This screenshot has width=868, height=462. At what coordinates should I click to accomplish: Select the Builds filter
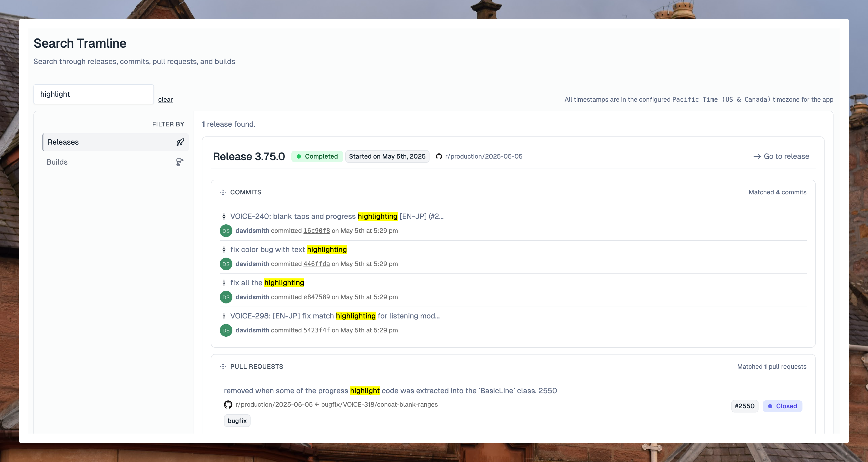click(x=115, y=162)
